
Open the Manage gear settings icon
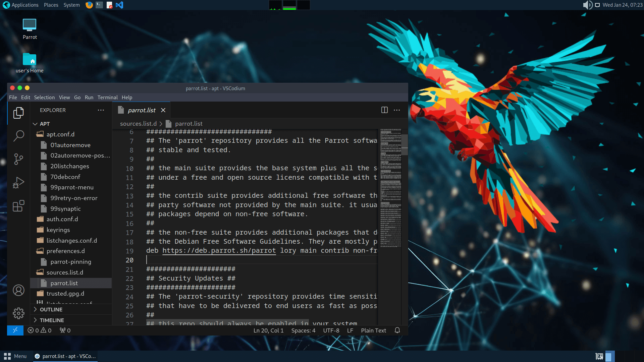(18, 313)
